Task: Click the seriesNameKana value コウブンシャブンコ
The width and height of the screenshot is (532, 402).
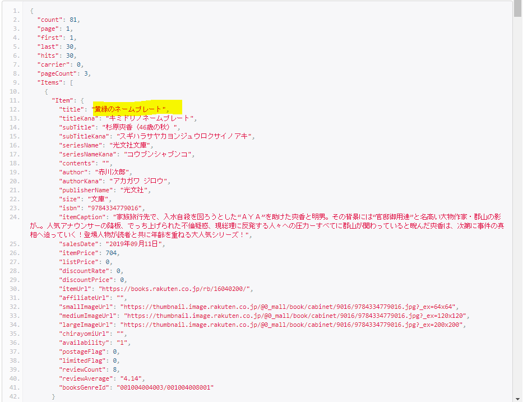Action: [158, 154]
